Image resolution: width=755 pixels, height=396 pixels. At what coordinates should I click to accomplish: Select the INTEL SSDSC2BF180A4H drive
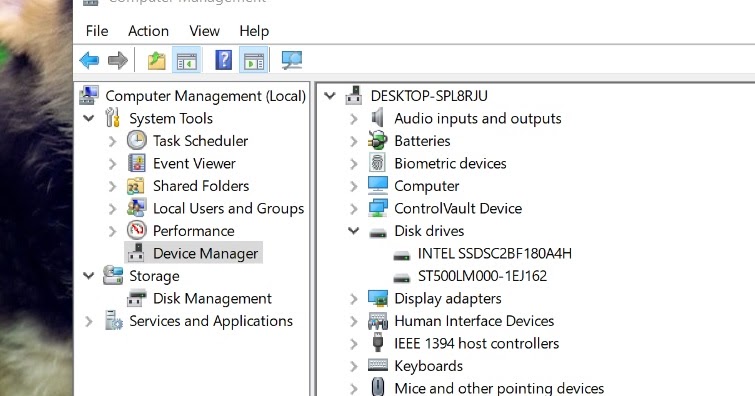[x=495, y=253]
